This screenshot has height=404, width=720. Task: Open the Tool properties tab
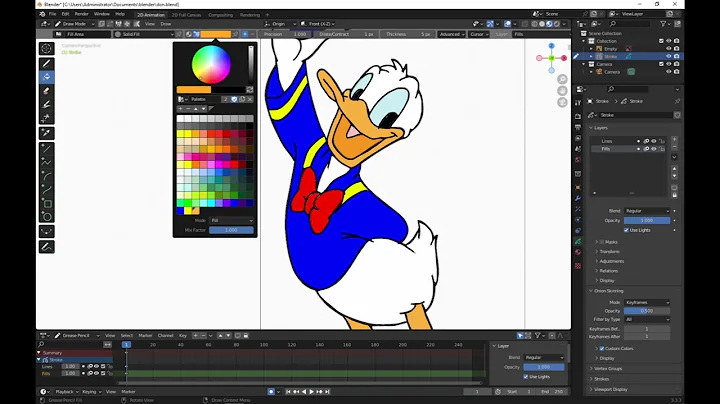pyautogui.click(x=578, y=102)
